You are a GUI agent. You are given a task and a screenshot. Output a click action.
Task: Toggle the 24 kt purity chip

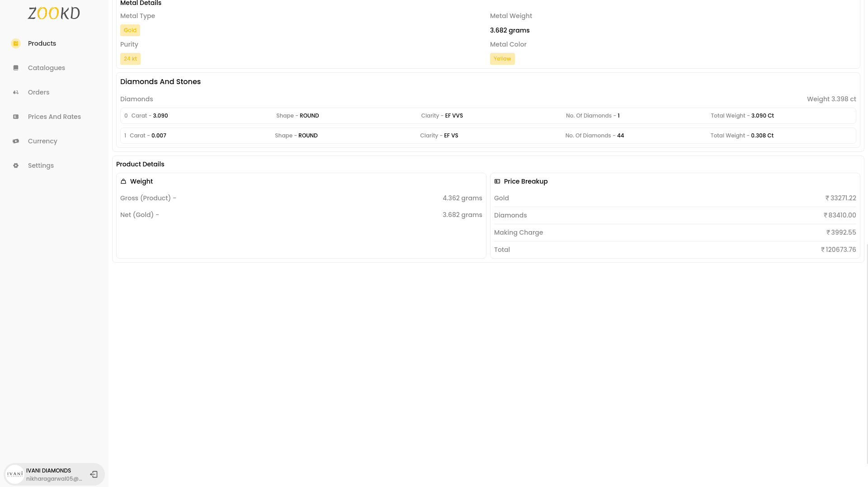pyautogui.click(x=130, y=58)
